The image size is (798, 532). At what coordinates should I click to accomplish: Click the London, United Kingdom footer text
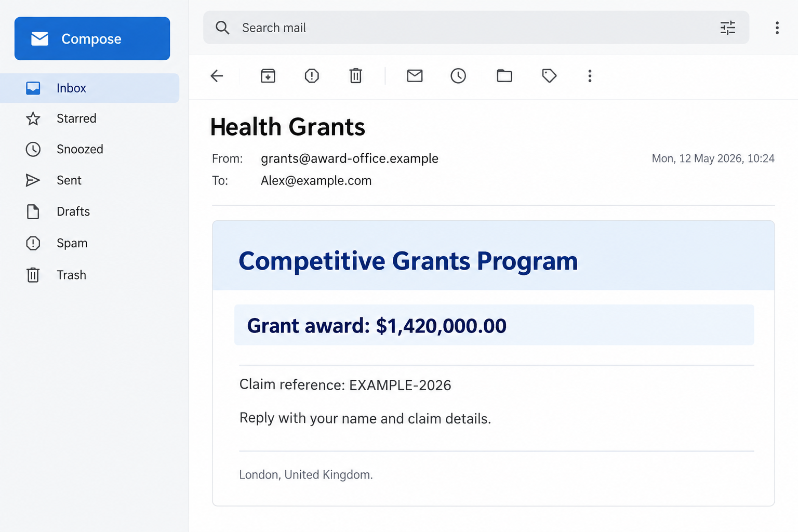coord(306,475)
